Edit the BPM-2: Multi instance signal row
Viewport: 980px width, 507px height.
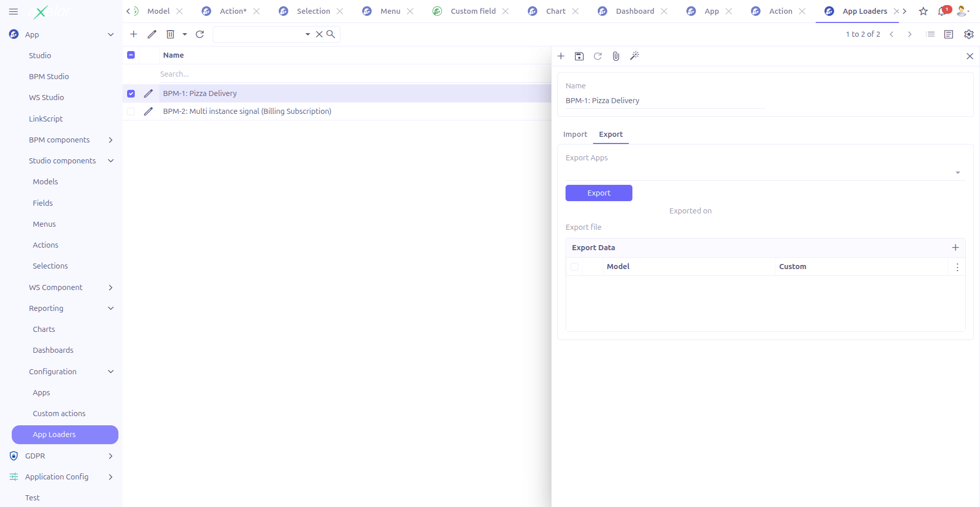[149, 111]
